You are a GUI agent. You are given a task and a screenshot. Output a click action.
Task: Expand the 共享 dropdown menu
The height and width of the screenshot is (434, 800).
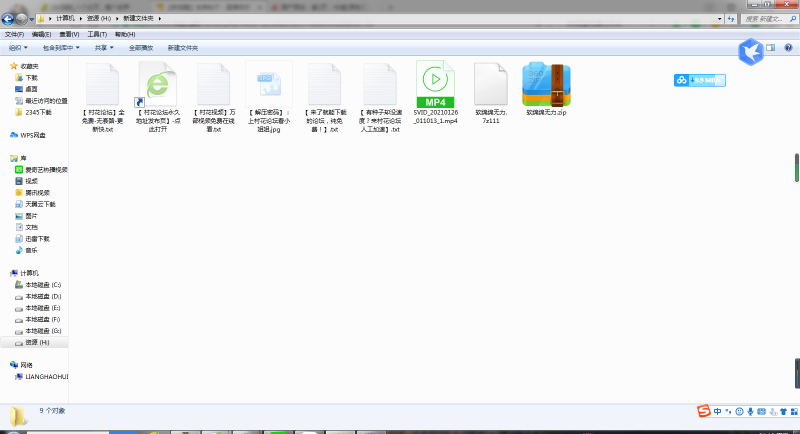[x=103, y=47]
